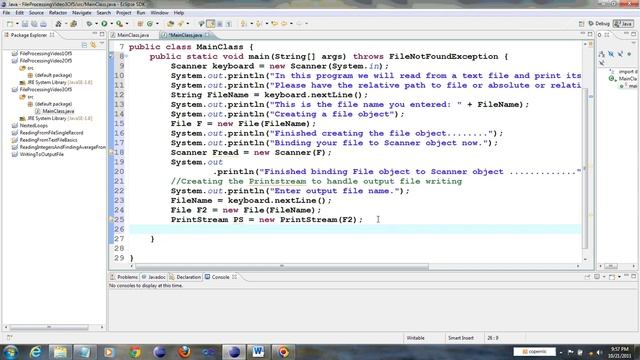Open the Run menu
The width and height of the screenshot is (640, 360).
[x=141, y=13]
